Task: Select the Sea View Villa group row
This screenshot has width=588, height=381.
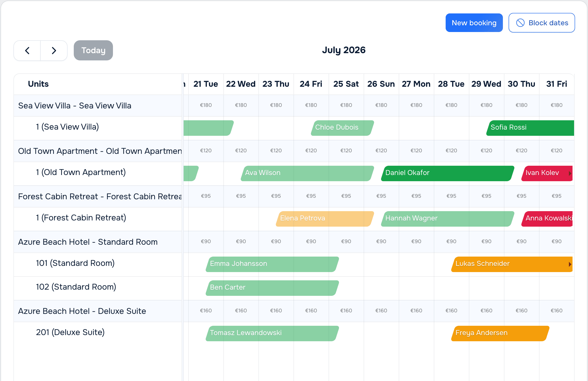Action: point(98,106)
